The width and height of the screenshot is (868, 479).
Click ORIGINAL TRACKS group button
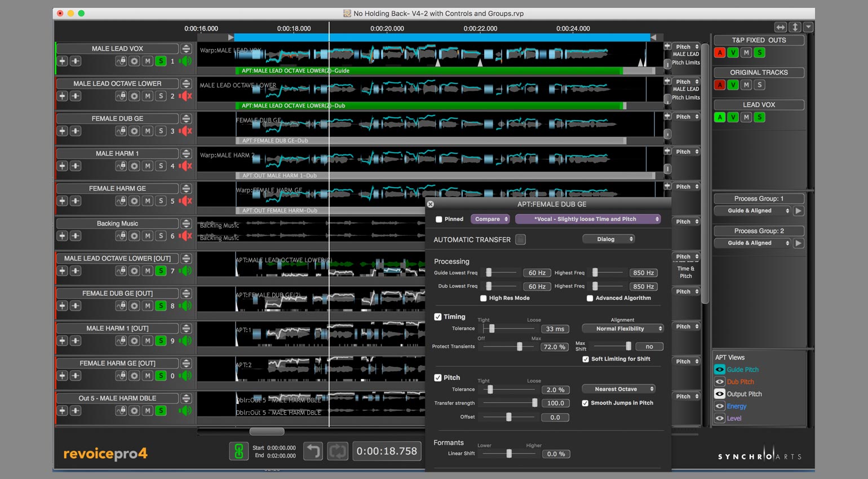coord(759,72)
